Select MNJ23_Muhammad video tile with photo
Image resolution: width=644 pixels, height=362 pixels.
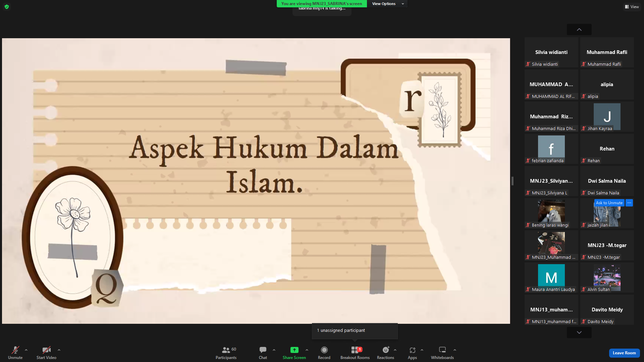pos(551,245)
